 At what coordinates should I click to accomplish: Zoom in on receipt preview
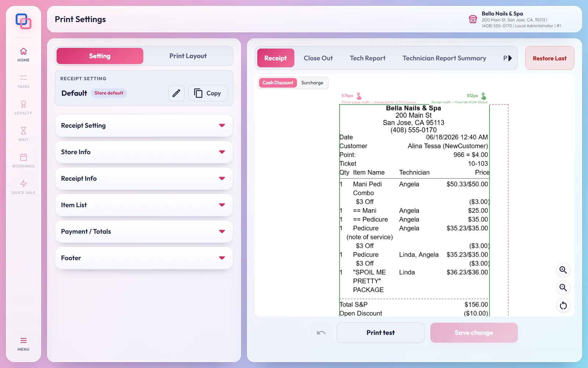[x=563, y=270]
